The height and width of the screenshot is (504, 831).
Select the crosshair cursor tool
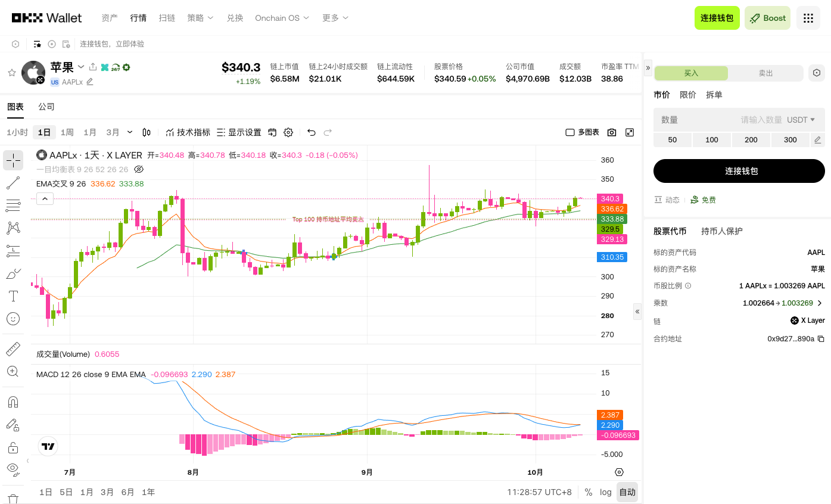[x=13, y=160]
